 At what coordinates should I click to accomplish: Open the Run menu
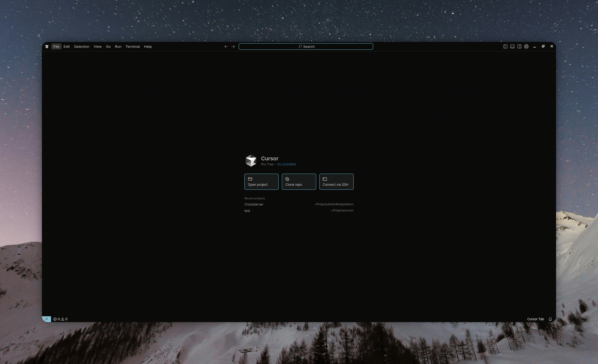coord(118,47)
